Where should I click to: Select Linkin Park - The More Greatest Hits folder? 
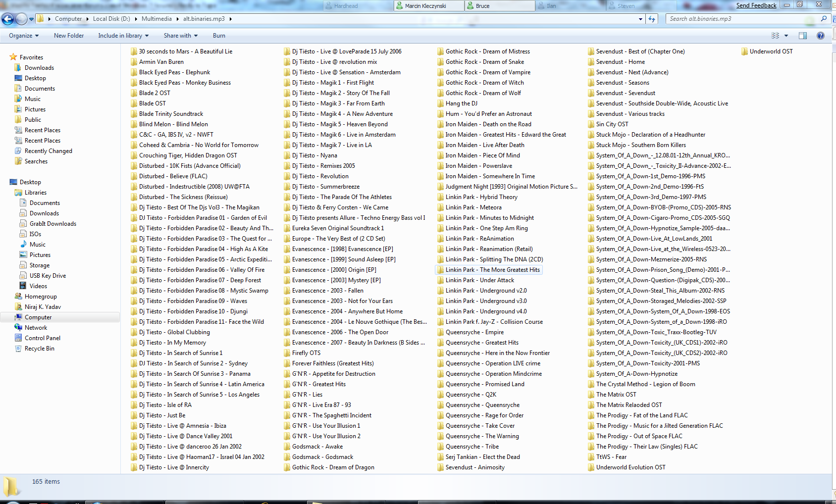[488, 270]
